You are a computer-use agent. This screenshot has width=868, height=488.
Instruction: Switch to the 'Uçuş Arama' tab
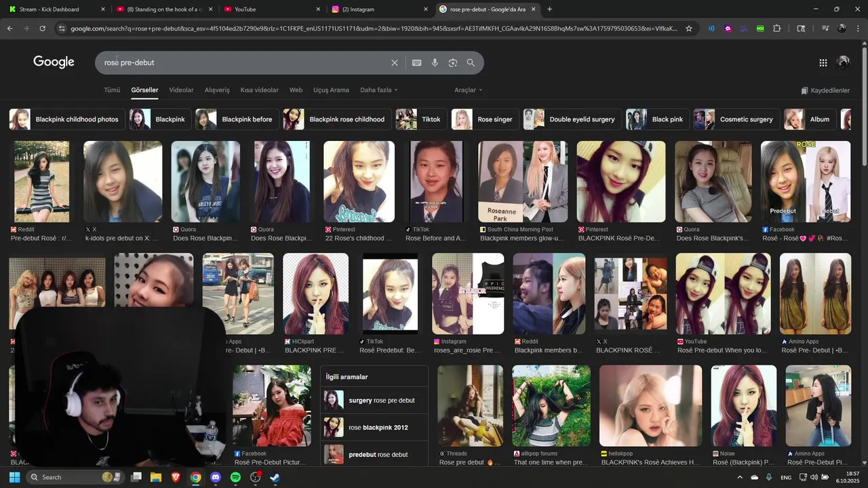point(331,90)
